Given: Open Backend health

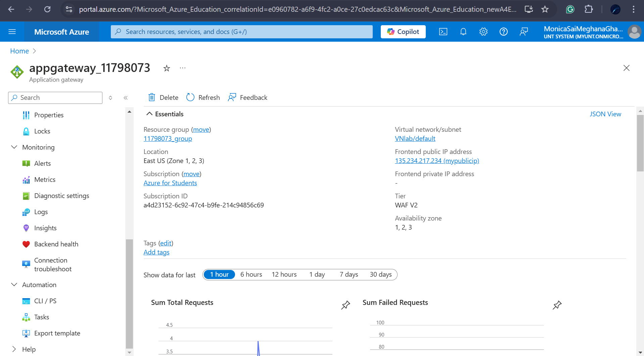Looking at the screenshot, I should [56, 244].
